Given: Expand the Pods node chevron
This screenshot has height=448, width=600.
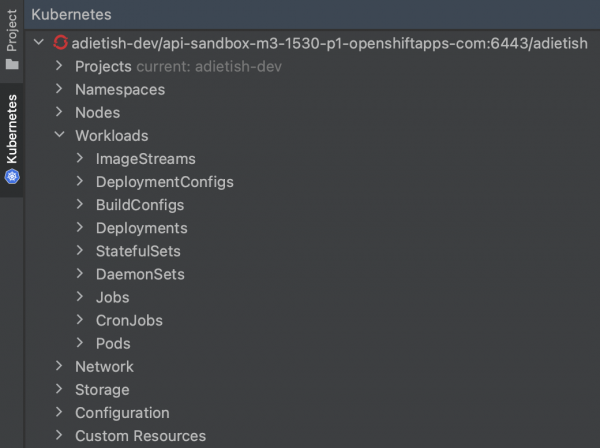Looking at the screenshot, I should click(81, 343).
